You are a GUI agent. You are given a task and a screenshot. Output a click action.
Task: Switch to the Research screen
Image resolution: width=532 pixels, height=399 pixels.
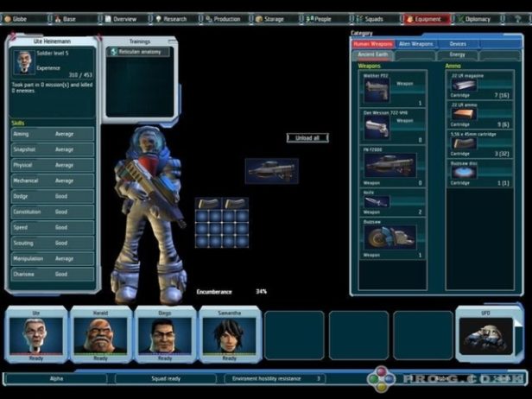point(174,19)
